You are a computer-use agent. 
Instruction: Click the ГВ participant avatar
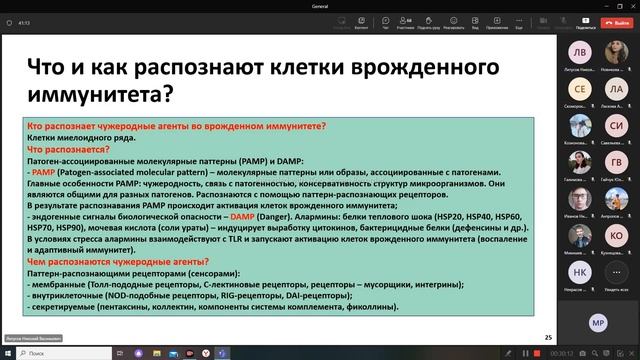[x=616, y=162]
